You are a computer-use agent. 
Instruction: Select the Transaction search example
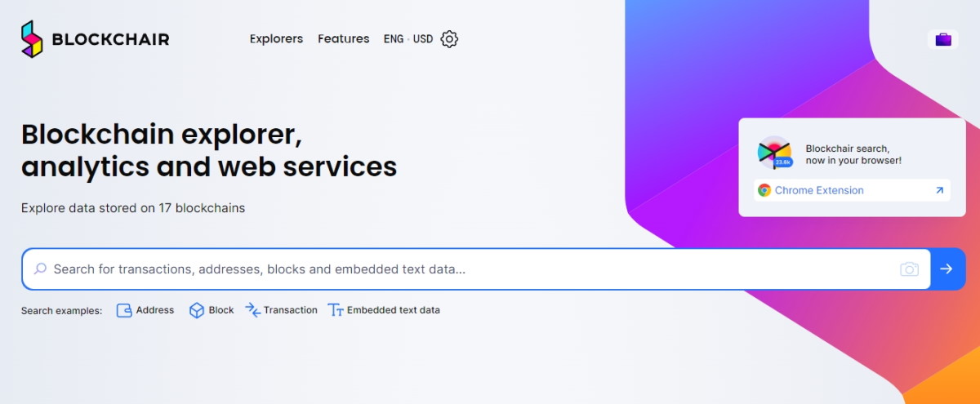pyautogui.click(x=281, y=310)
